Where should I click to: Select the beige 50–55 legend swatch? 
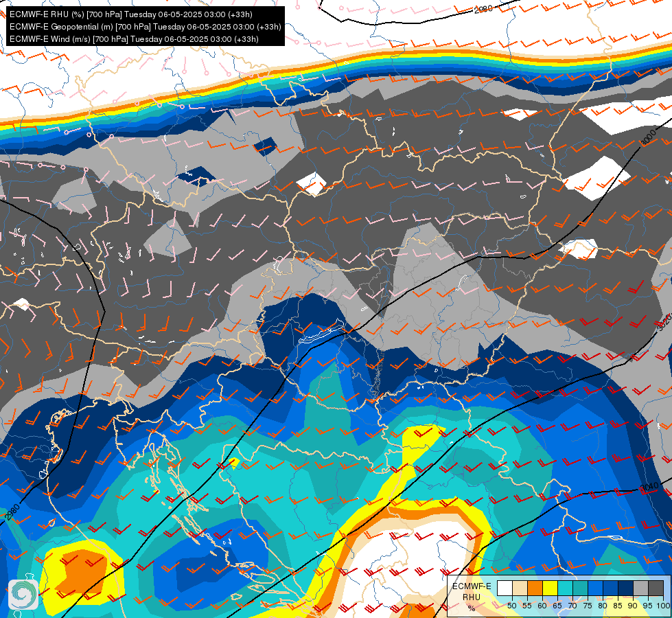coord(520,588)
